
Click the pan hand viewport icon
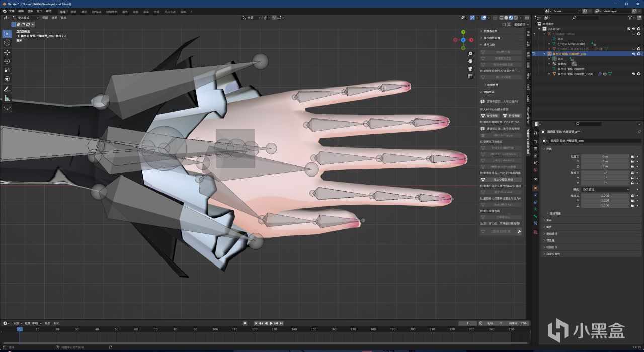pyautogui.click(x=470, y=61)
